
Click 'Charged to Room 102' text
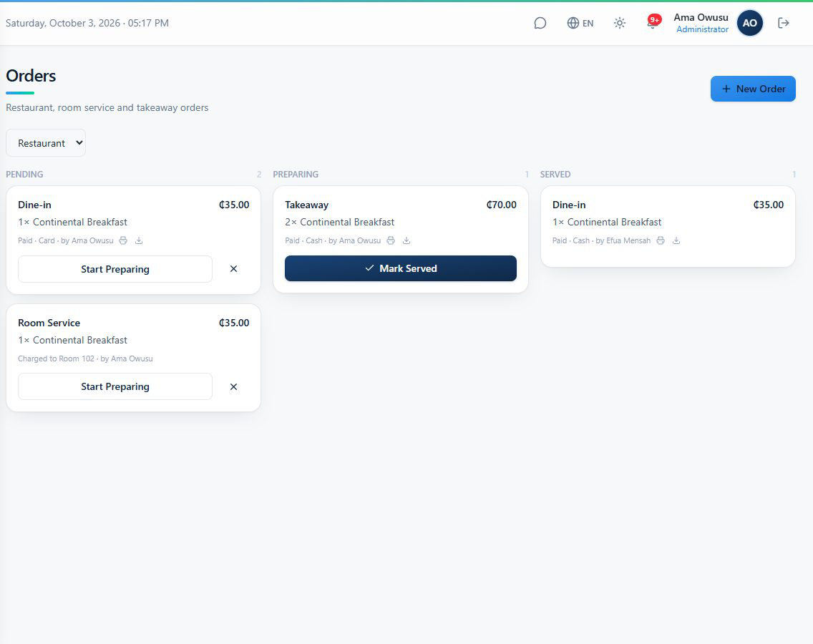(56, 358)
